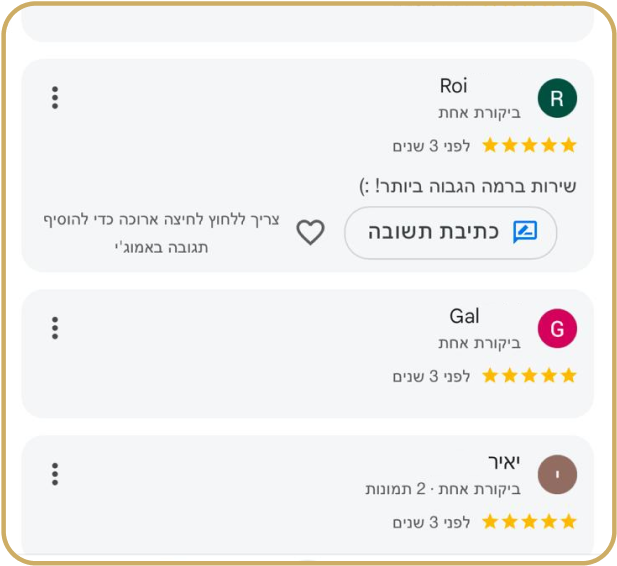Screen dimensions: 617x566
Task: Click the כתיבת תשובה reply button
Action: coord(451,232)
